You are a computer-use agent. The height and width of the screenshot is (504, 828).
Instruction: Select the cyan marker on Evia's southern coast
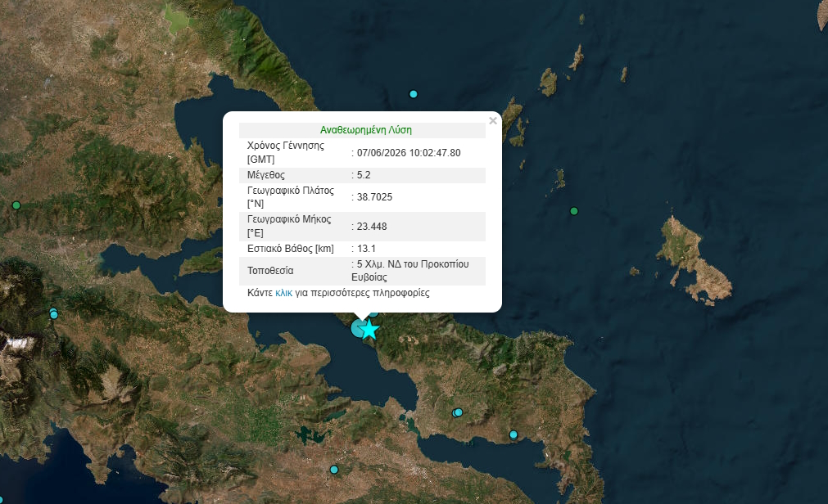tap(514, 434)
